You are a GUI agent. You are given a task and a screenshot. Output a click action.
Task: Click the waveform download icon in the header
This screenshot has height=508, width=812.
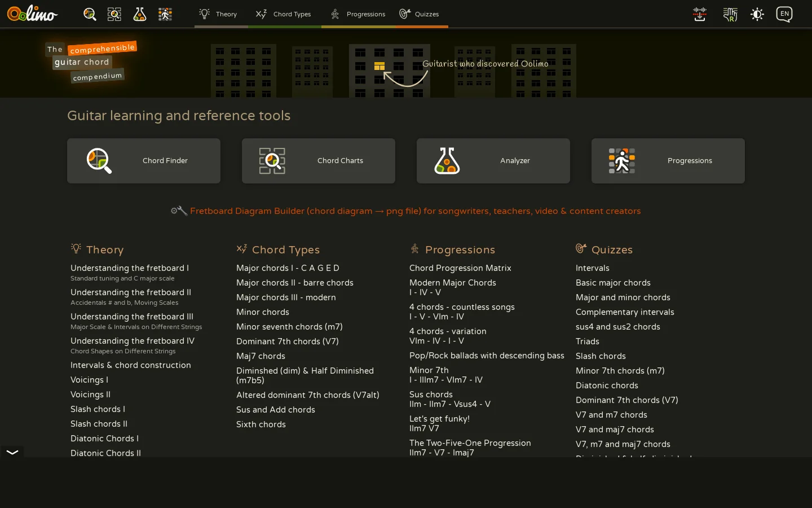pyautogui.click(x=700, y=14)
